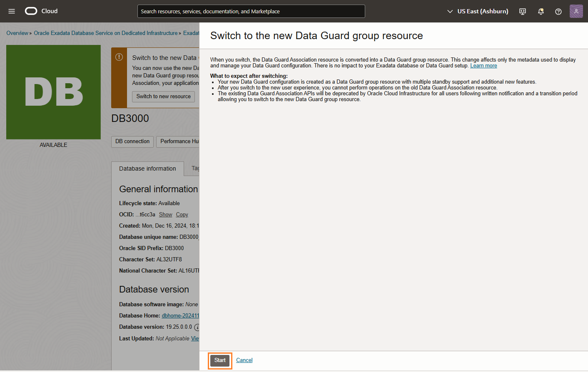Click the database version info icon

[197, 327]
